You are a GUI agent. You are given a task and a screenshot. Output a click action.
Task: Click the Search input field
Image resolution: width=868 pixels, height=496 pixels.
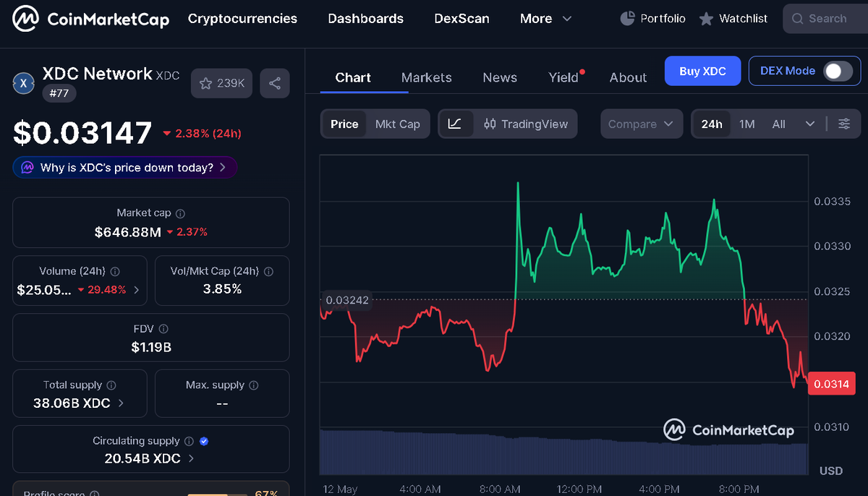pos(825,19)
